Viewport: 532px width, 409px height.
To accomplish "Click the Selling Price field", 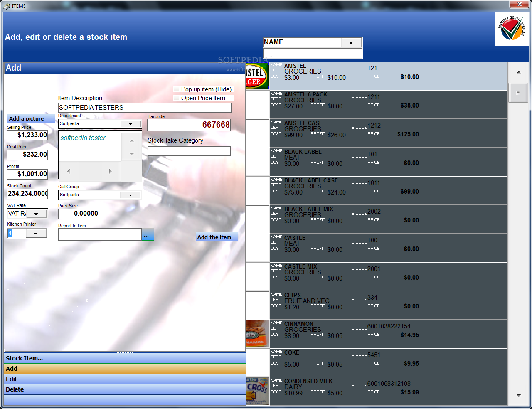I will click(x=27, y=135).
